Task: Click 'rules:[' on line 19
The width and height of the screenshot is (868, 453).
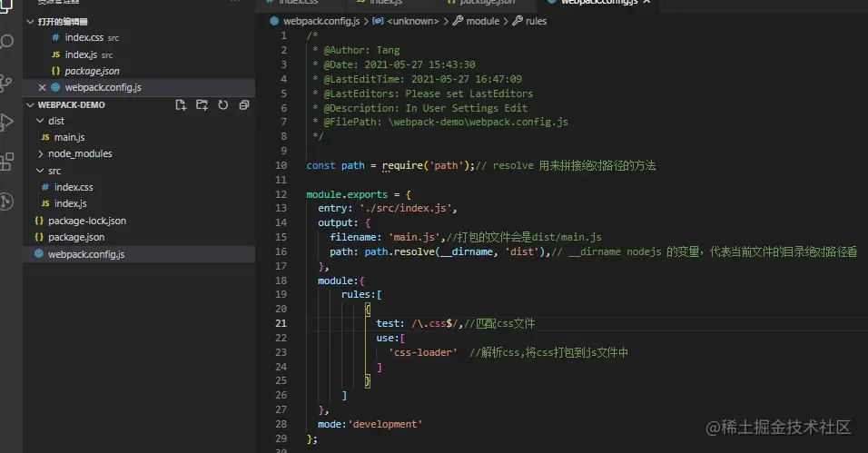Action: coord(361,295)
